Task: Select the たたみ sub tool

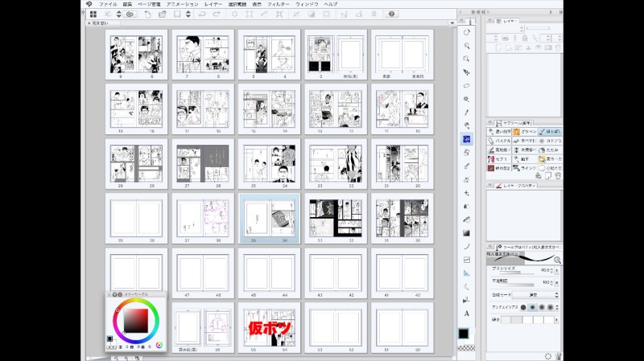Action: 550,150
